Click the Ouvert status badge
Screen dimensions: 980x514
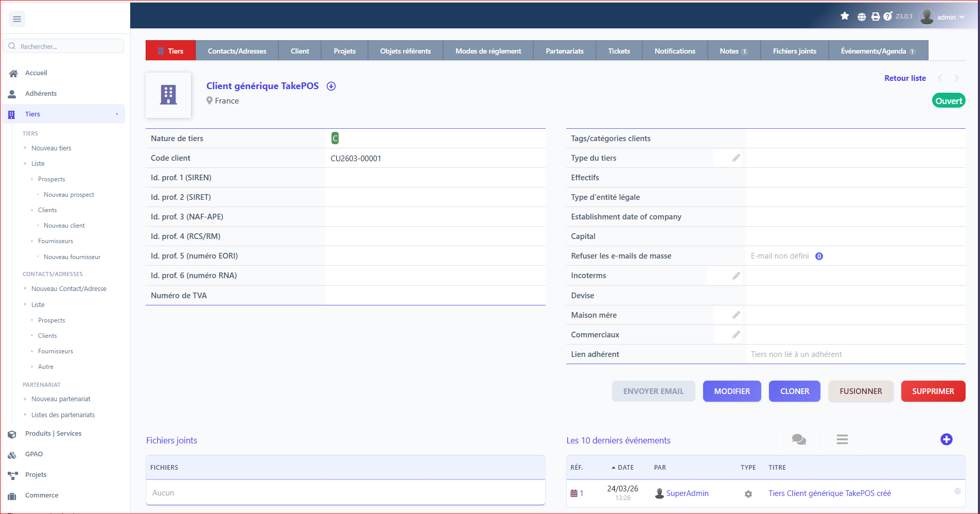click(x=948, y=101)
